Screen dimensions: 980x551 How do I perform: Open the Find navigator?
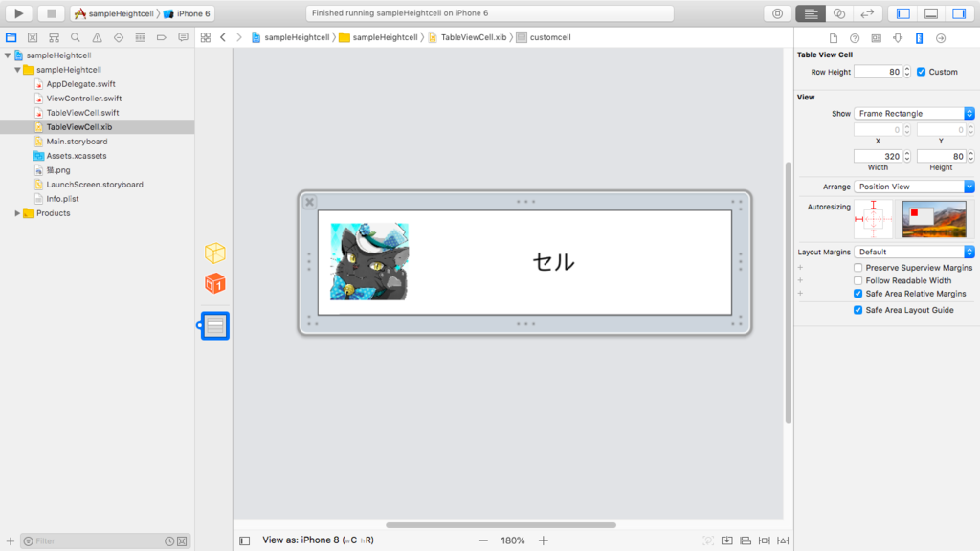click(75, 37)
